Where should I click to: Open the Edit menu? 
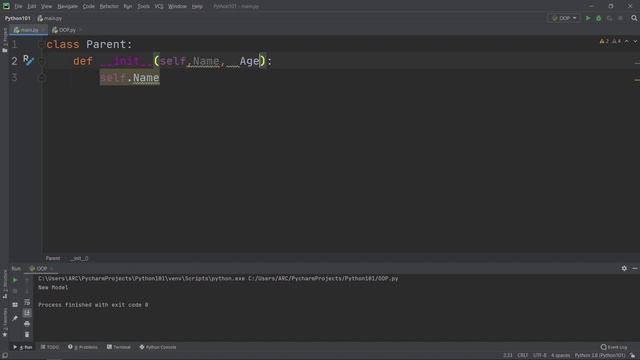pyautogui.click(x=31, y=7)
